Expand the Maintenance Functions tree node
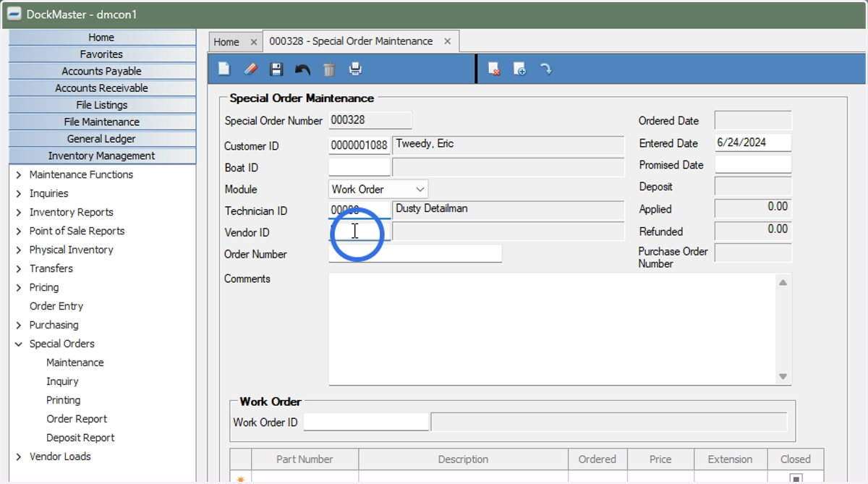The width and height of the screenshot is (868, 484). [19, 174]
